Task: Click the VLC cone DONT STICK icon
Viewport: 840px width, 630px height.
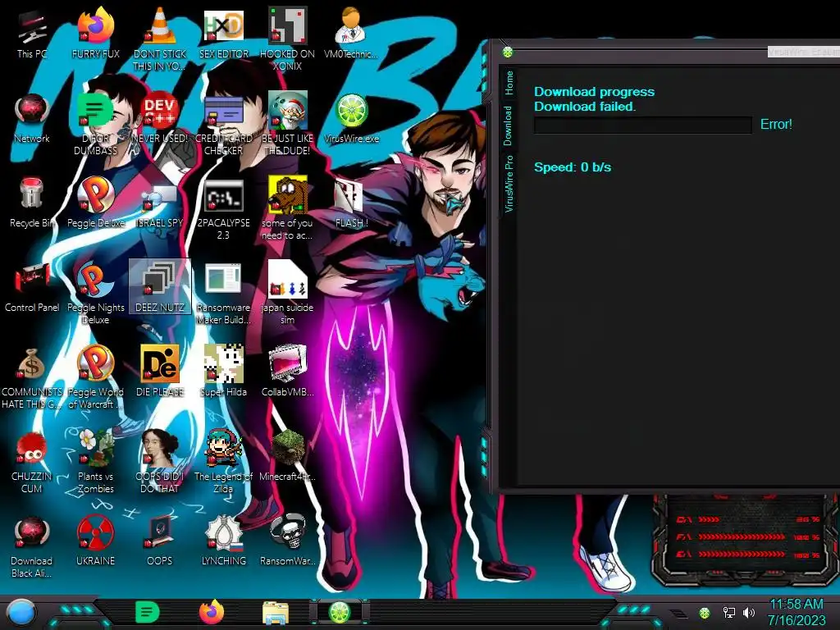Action: (160, 39)
